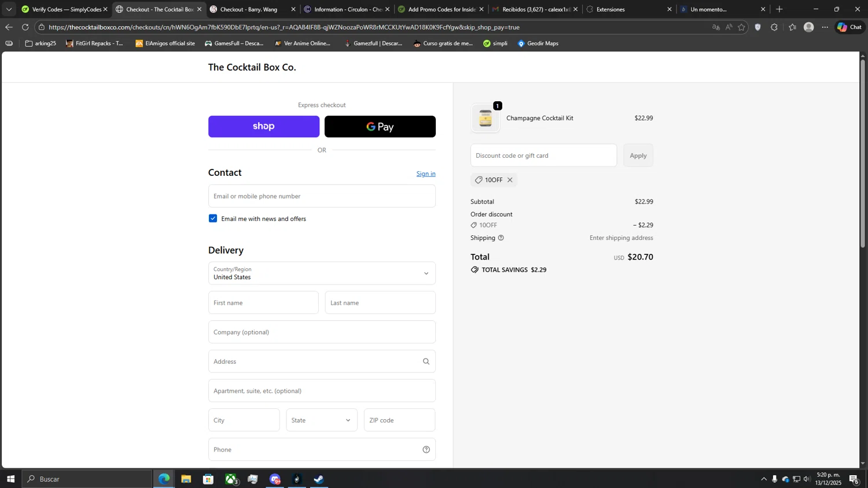The image size is (868, 488).
Task: Open the Sign in link
Action: [426, 173]
